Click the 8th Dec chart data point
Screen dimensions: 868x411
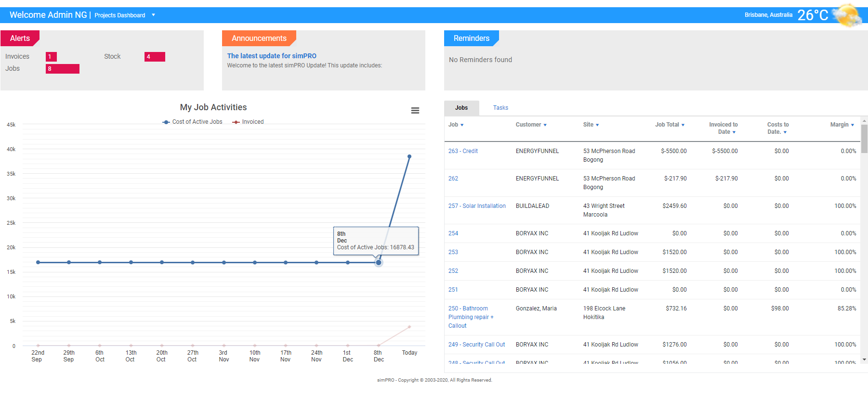[x=379, y=262]
